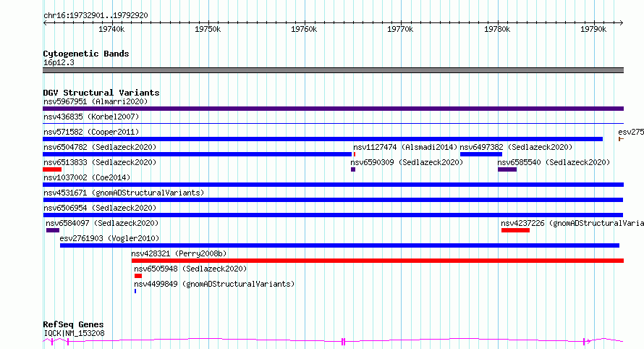The width and height of the screenshot is (644, 349).
Task: Open the IQCK|NM_153208 gene label
Action: point(74,333)
